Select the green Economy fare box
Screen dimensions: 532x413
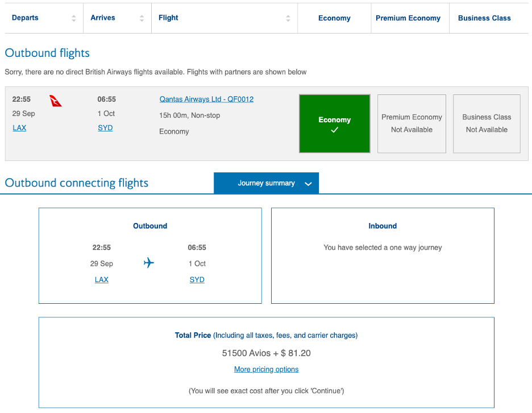[x=335, y=123]
